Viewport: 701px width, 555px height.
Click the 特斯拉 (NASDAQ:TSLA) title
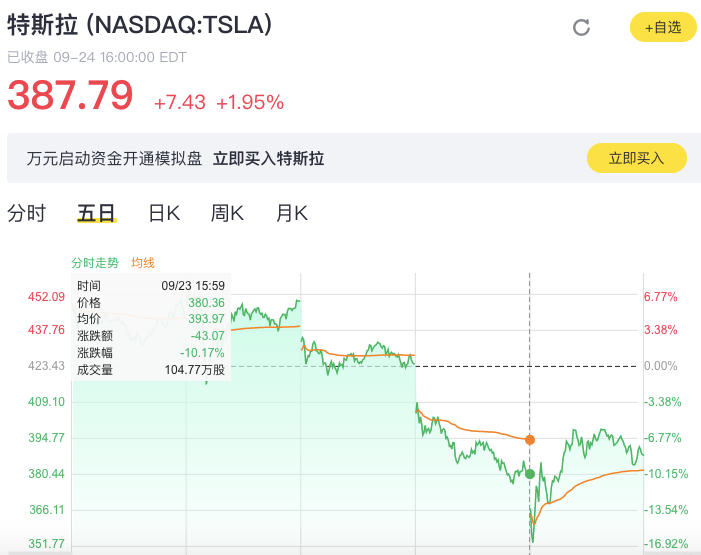[139, 24]
